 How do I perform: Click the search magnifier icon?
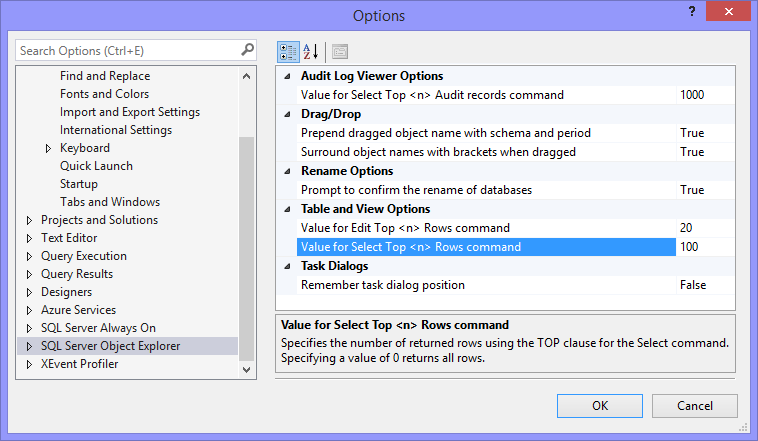pos(247,50)
